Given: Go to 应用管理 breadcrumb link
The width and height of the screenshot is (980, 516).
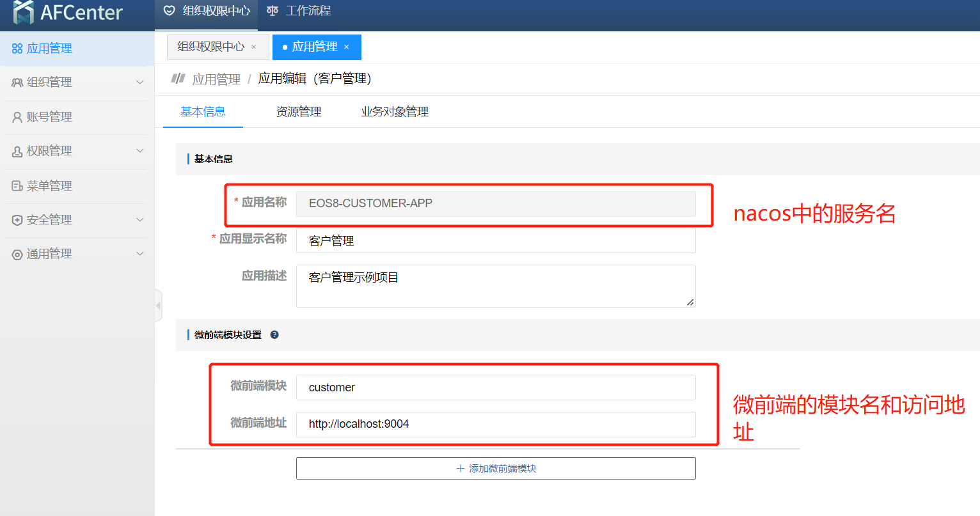Looking at the screenshot, I should [216, 79].
